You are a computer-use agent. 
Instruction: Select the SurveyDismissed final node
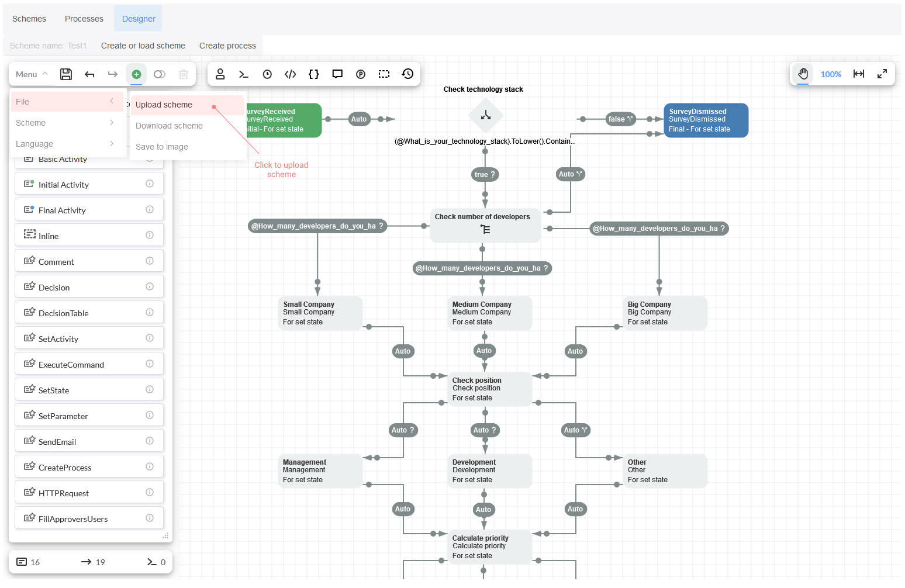(x=706, y=120)
